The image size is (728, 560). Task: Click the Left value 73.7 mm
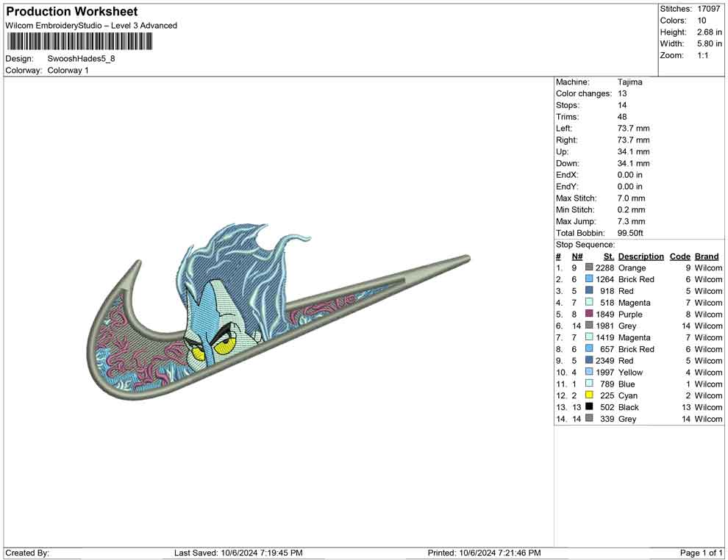point(633,128)
